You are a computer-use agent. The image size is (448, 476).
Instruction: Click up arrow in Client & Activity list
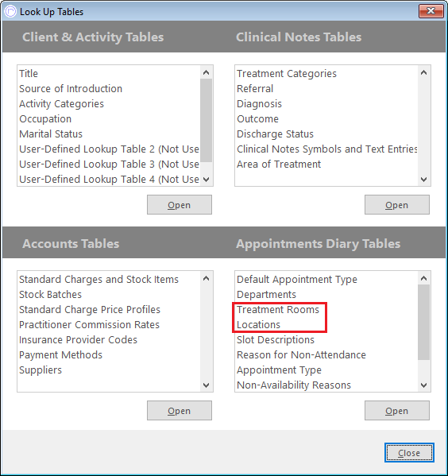point(206,72)
